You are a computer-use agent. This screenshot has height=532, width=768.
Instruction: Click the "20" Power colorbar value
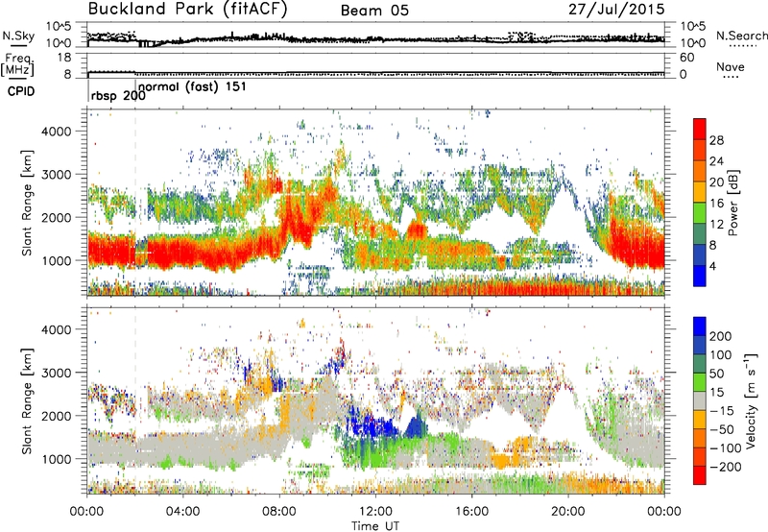tap(716, 182)
